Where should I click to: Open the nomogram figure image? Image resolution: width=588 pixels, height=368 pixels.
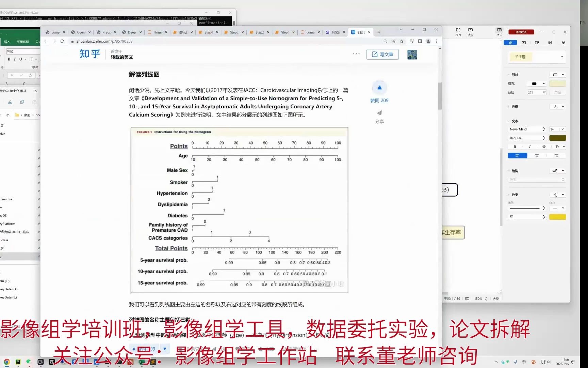click(239, 210)
